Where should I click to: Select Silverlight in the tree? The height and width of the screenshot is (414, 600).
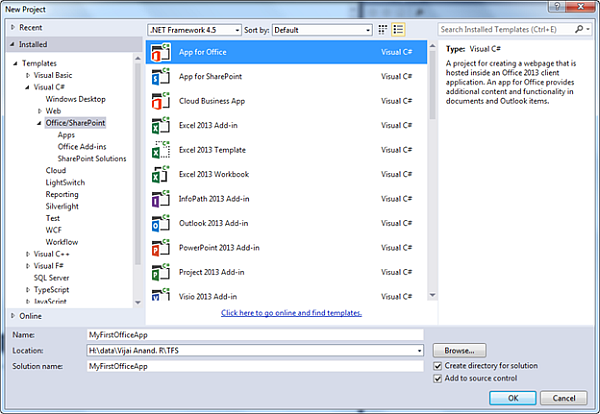coord(62,207)
